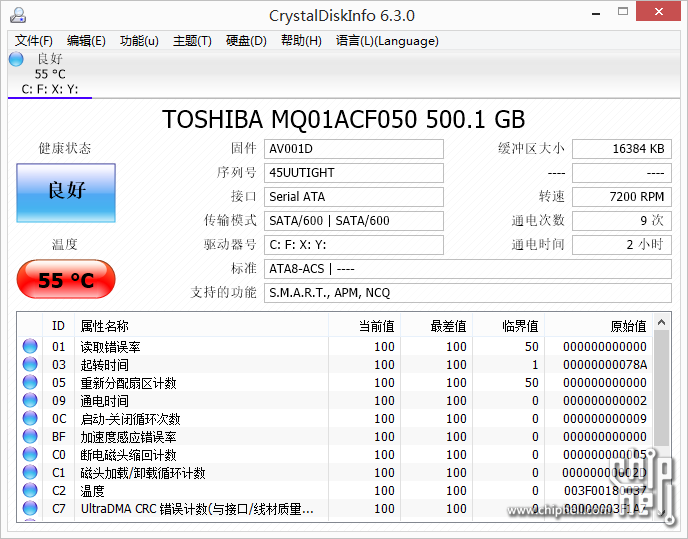Open the 编辑(E) menu
This screenshot has width=688, height=539.
[86, 41]
